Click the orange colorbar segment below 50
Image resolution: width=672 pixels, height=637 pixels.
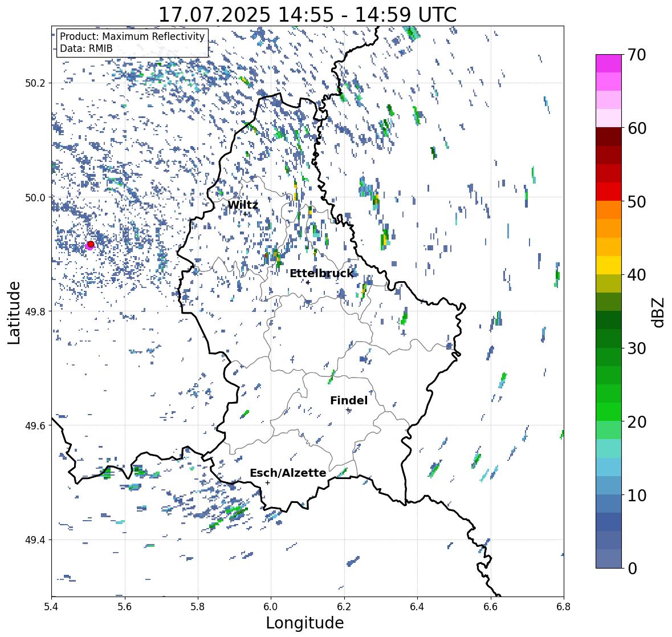609,210
